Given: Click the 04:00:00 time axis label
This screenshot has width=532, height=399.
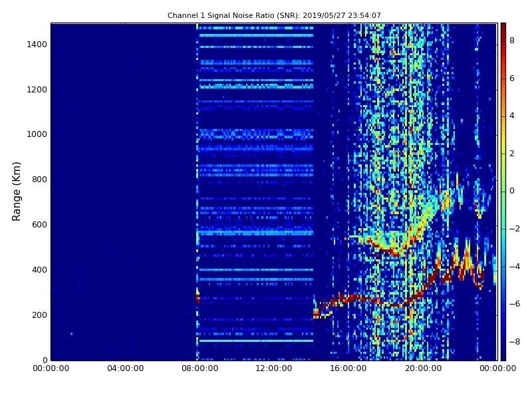Looking at the screenshot, I should tap(125, 368).
